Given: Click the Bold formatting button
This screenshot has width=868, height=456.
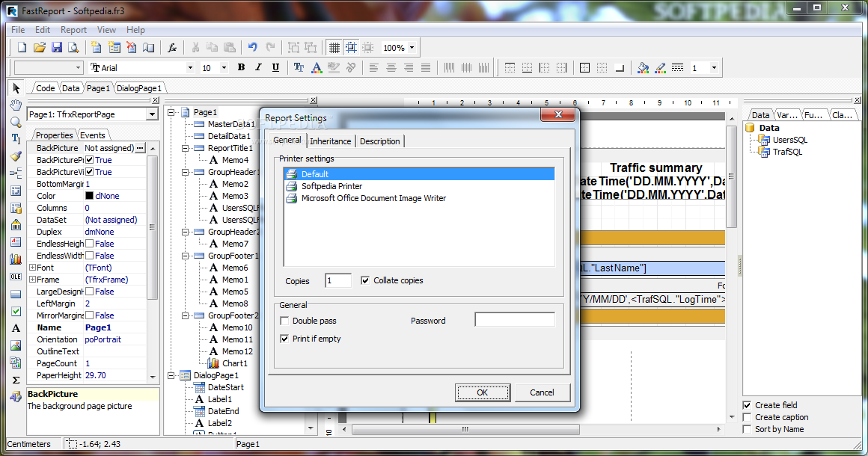Looking at the screenshot, I should (x=242, y=67).
